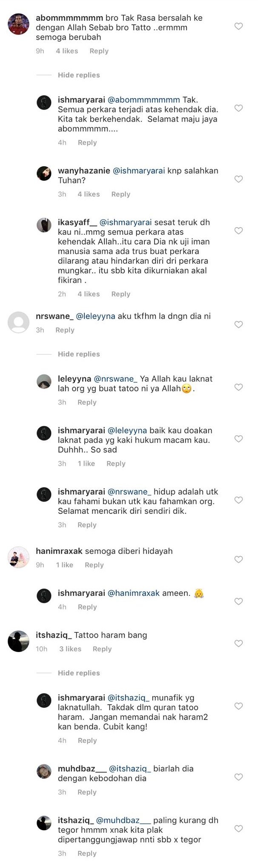Heart muhdbaz___'s reply
The image size is (258, 868).
(239, 777)
